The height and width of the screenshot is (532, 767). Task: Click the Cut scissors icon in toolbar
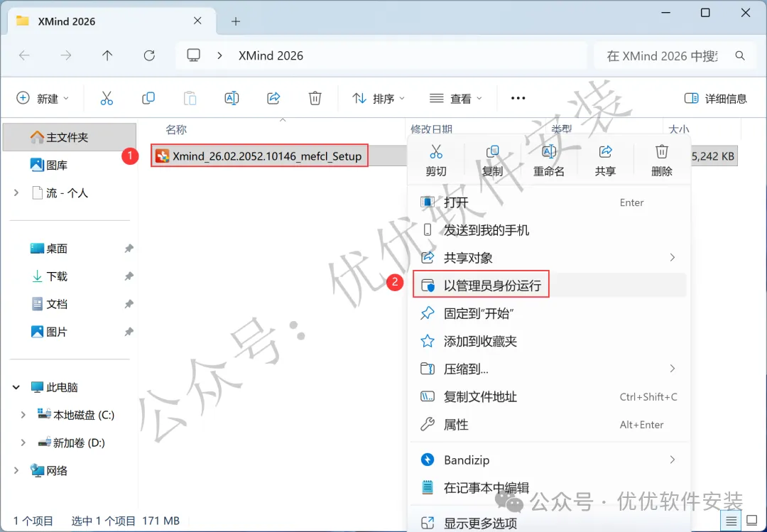pos(107,98)
